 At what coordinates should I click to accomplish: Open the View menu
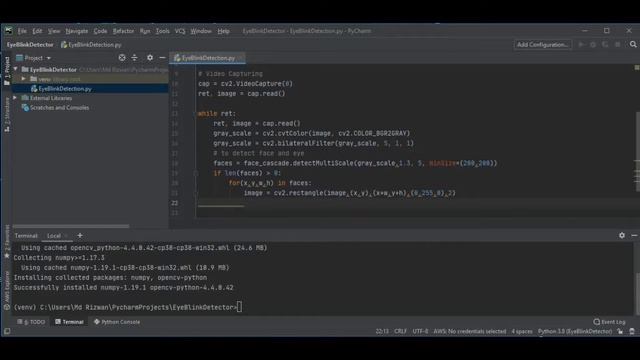click(x=54, y=31)
